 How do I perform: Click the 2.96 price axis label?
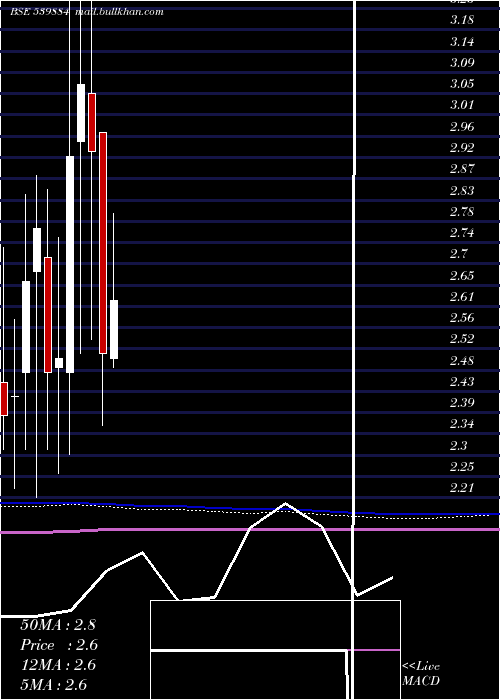pyautogui.click(x=462, y=126)
